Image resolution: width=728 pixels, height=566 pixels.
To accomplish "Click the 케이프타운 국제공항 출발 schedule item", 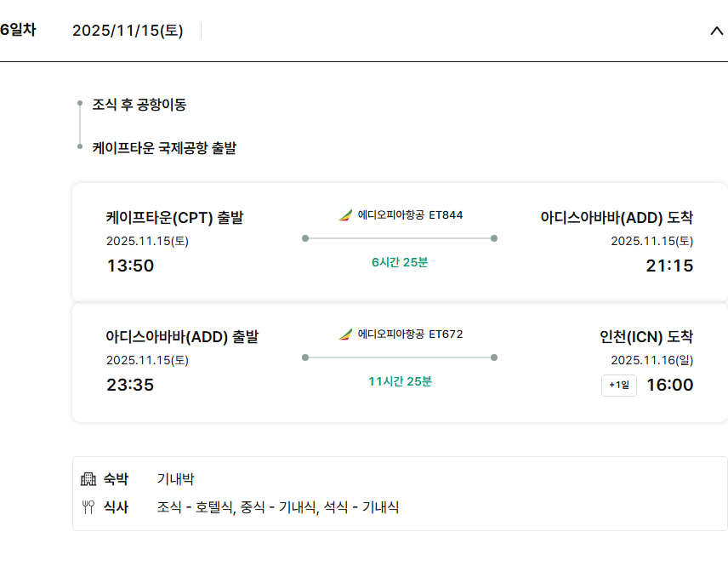I will (x=164, y=148).
